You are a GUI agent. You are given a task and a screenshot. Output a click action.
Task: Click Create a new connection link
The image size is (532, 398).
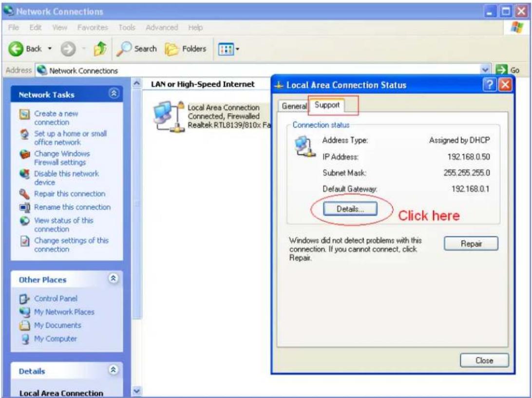click(x=56, y=118)
